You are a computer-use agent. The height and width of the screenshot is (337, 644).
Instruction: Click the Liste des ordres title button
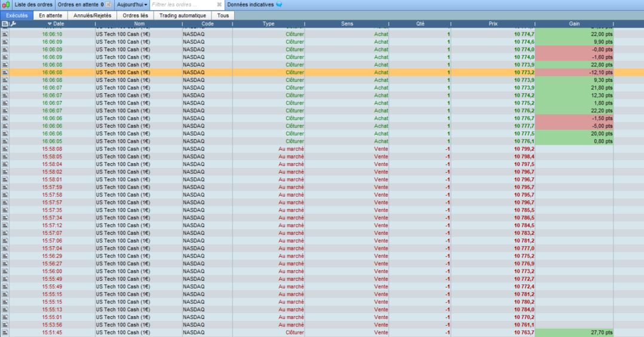click(33, 5)
